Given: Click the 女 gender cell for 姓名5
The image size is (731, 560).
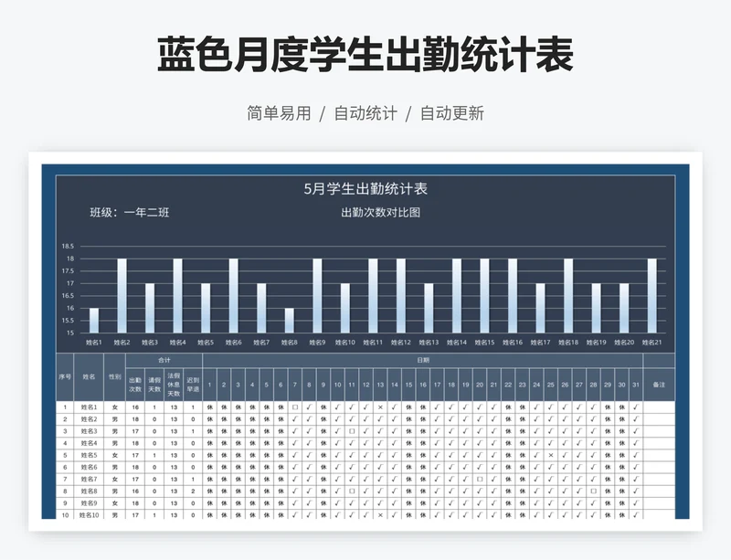Looking at the screenshot, I should (x=115, y=455).
